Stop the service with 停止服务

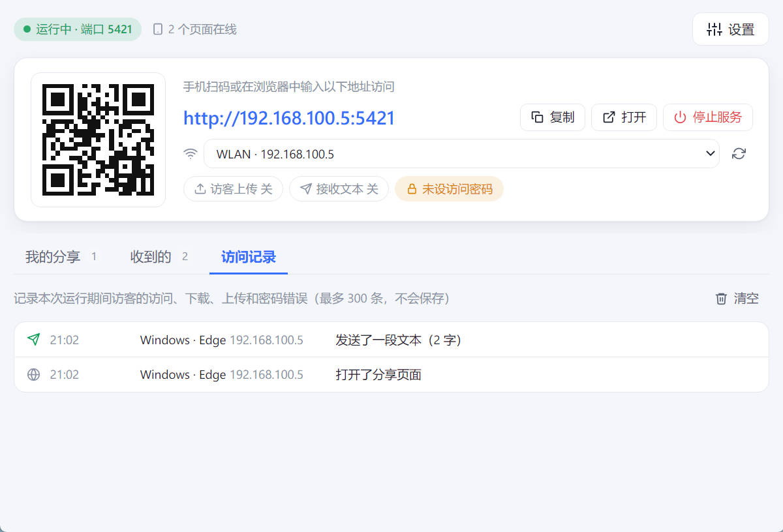coord(708,117)
